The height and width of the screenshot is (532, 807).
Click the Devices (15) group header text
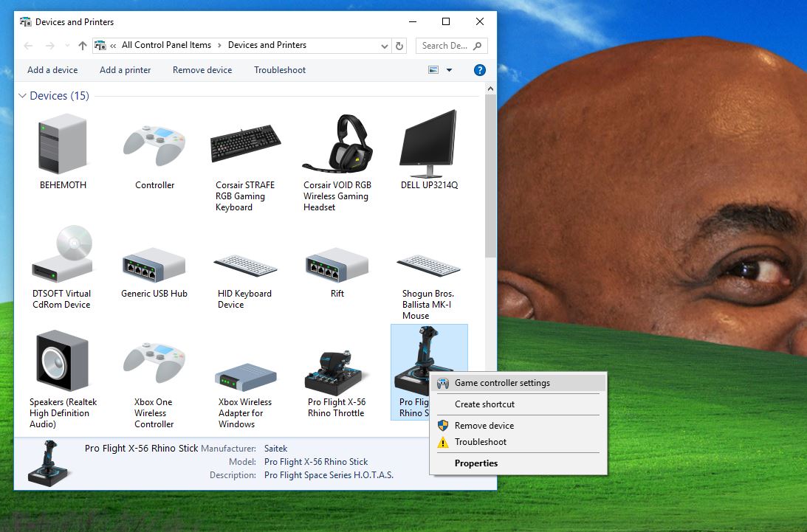click(x=59, y=96)
